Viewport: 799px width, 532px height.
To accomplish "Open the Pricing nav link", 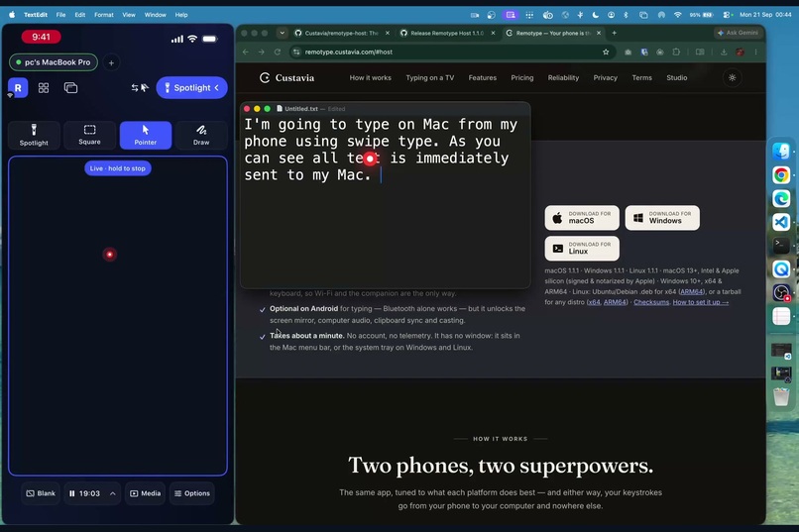I will pos(522,78).
